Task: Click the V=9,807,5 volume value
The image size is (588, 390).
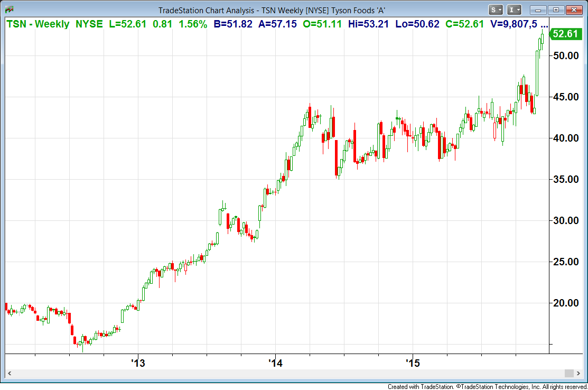Action: click(x=514, y=24)
